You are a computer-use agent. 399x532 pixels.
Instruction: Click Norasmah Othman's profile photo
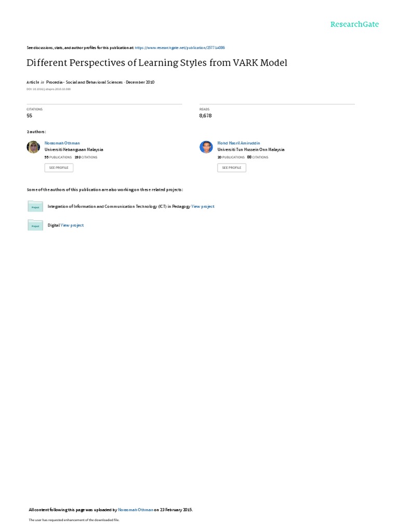pos(33,147)
